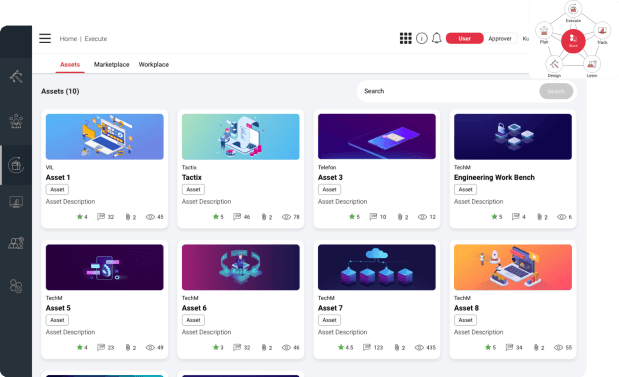Viewport: 619px width, 377px height.
Task: Open the Asset 7 cloud thumbnail
Action: (x=377, y=267)
